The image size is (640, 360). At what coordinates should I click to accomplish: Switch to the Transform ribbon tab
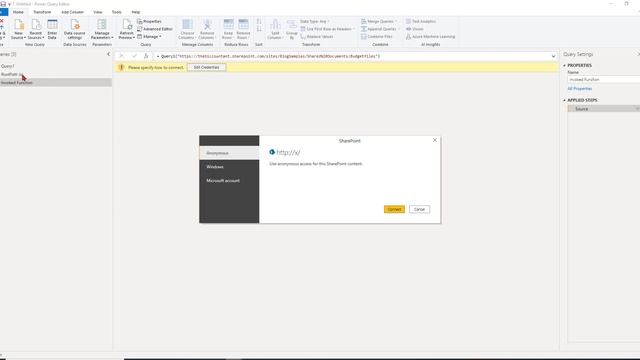click(42, 12)
